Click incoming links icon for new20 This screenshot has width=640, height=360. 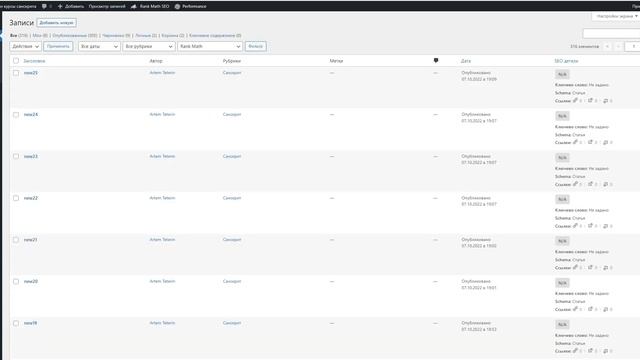(605, 309)
